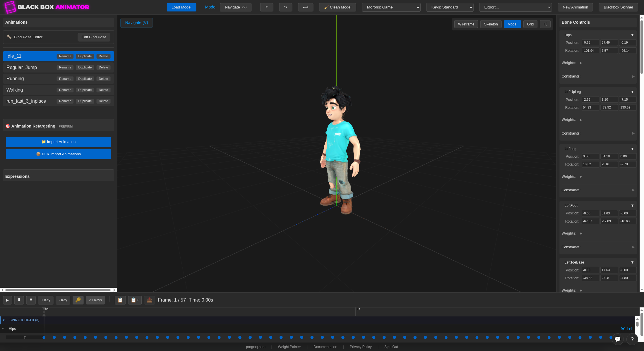Collapse the Hips bone panel
This screenshot has width=644, height=351.
[632, 35]
